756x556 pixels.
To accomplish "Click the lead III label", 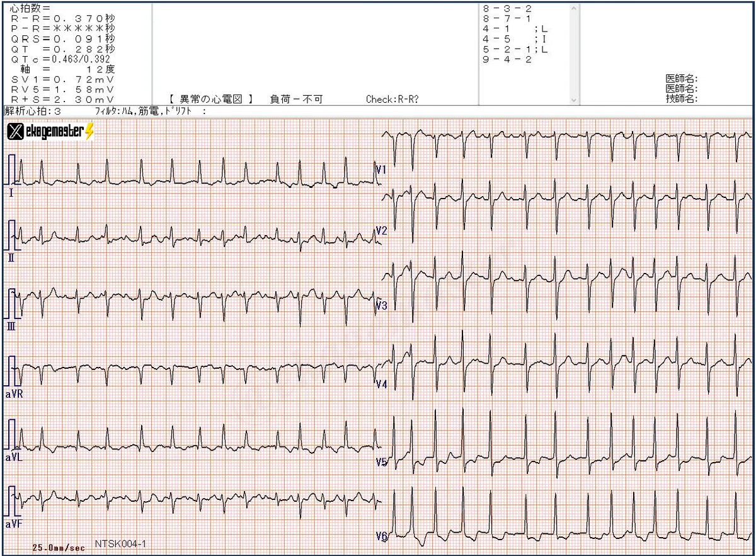I will point(13,326).
